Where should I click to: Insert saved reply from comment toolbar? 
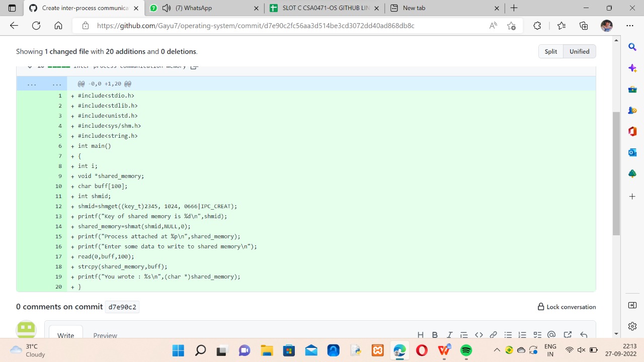584,335
